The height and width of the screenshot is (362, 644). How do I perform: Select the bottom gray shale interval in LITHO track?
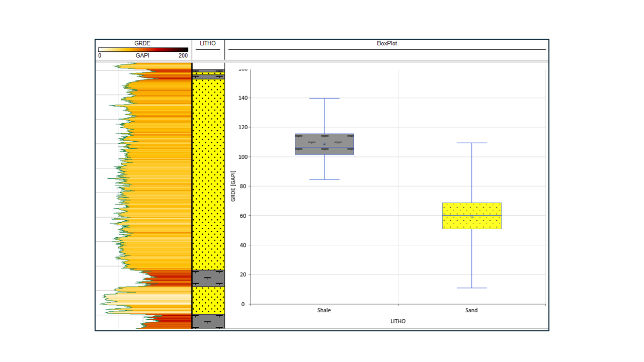tap(208, 321)
